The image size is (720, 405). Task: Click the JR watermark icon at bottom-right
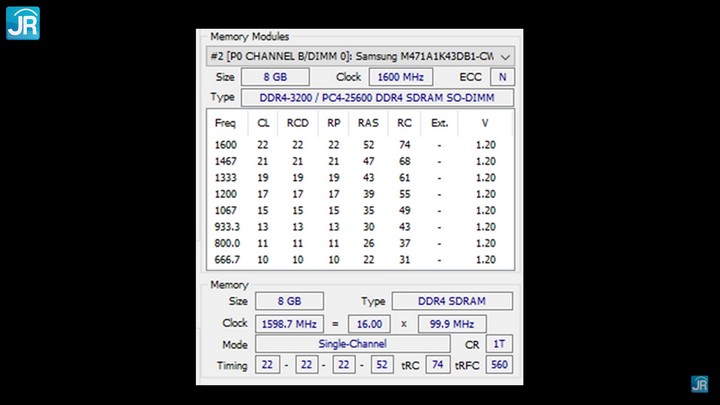point(699,384)
